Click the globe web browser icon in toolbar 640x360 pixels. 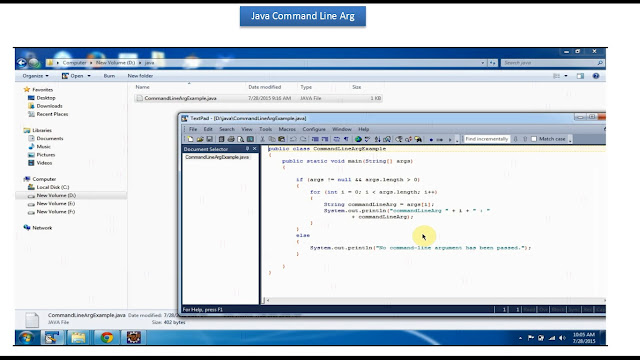pos(358,139)
